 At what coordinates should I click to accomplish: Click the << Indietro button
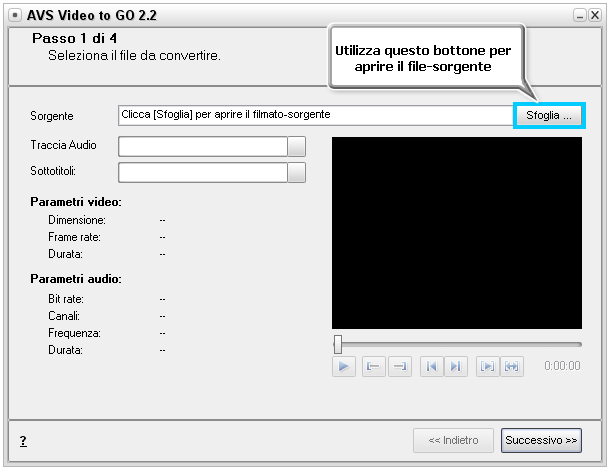pyautogui.click(x=453, y=440)
